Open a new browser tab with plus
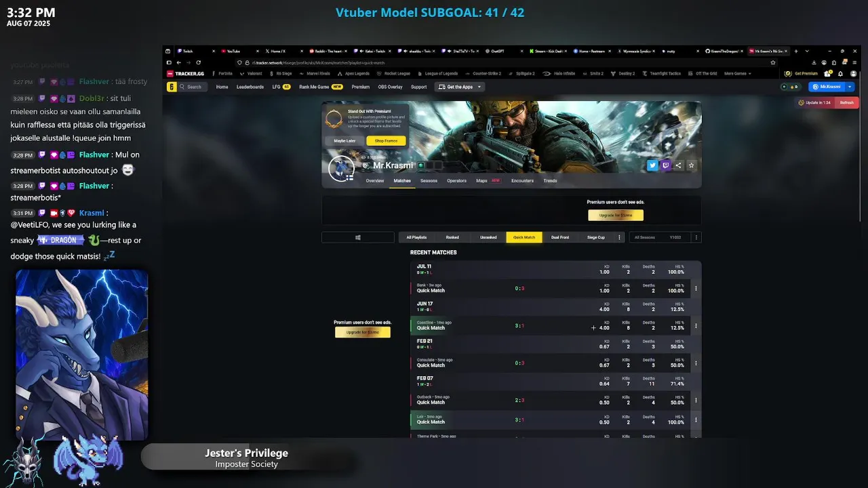Viewport: 868px width, 488px height. point(796,51)
